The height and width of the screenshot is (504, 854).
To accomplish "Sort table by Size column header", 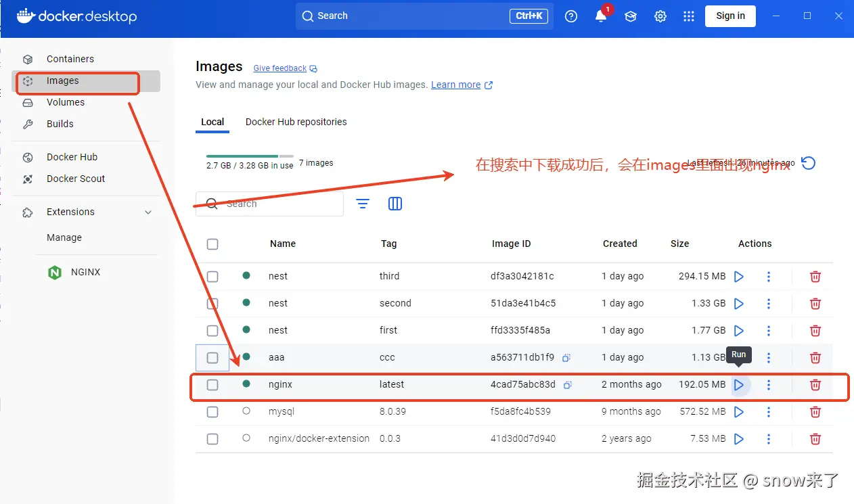I will pyautogui.click(x=680, y=244).
